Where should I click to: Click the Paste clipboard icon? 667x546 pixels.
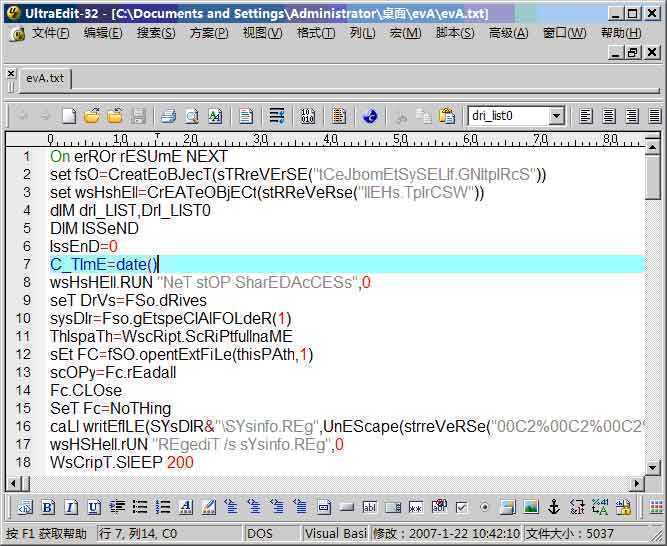coord(447,116)
